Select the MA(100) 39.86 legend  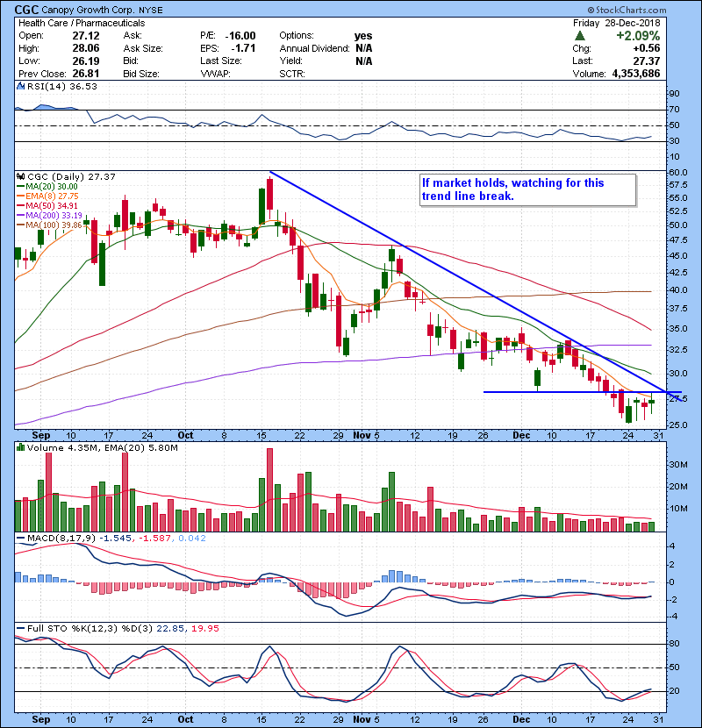point(49,225)
